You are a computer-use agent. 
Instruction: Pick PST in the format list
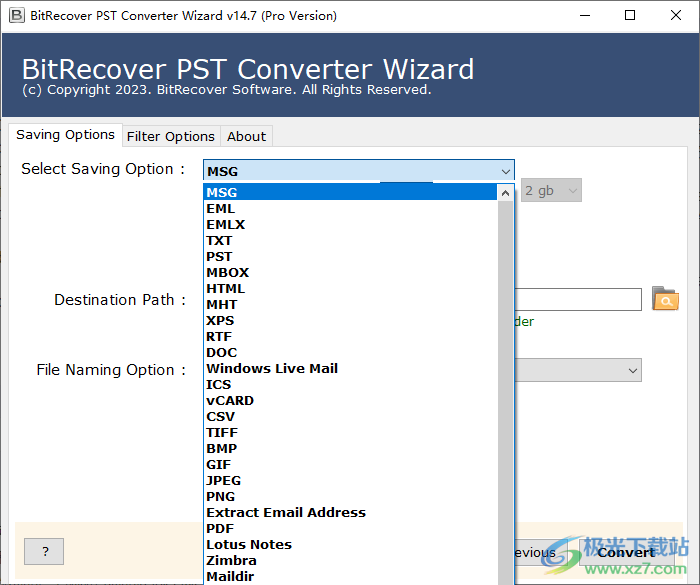click(351, 257)
